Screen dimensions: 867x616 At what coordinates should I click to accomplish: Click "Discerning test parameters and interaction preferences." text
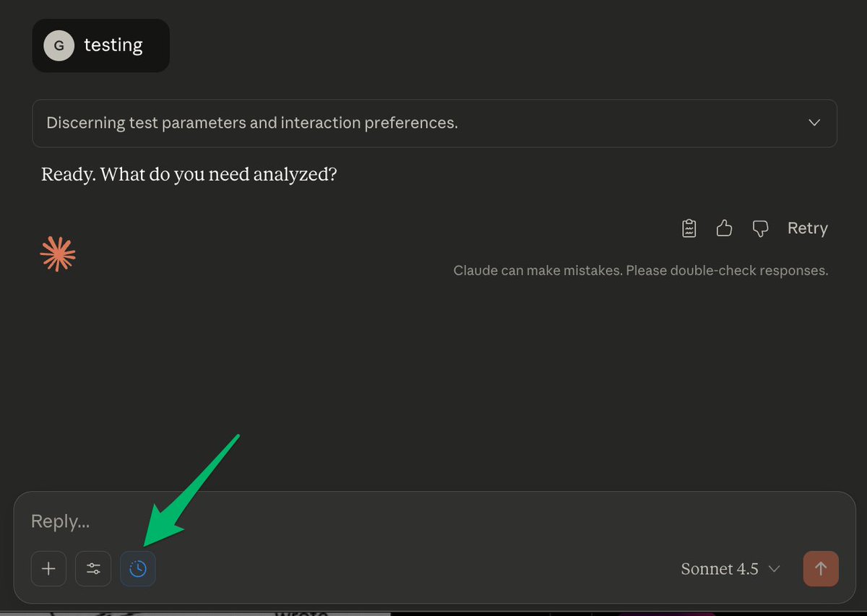(x=252, y=123)
